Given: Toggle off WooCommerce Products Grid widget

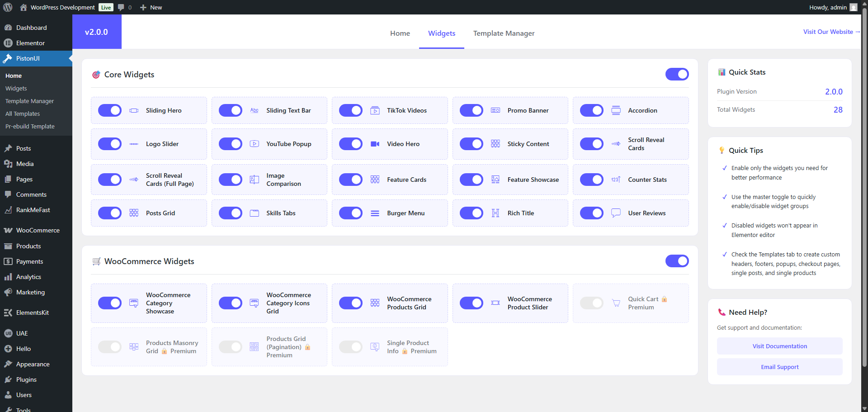Looking at the screenshot, I should [351, 303].
